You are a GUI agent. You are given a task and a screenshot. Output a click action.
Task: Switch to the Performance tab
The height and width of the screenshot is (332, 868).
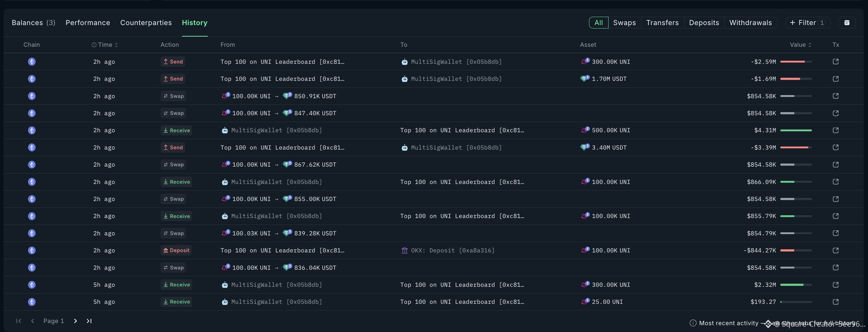(x=88, y=23)
